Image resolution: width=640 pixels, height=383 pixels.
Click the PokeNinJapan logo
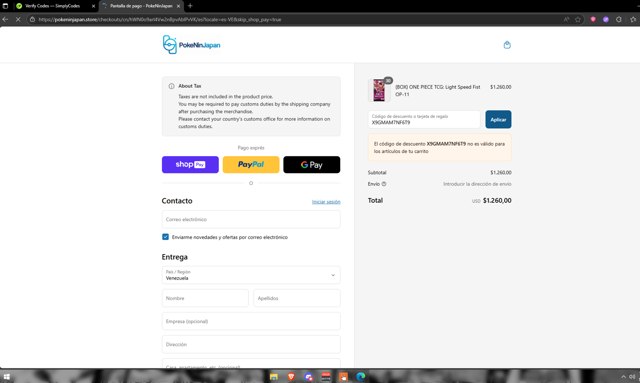191,45
